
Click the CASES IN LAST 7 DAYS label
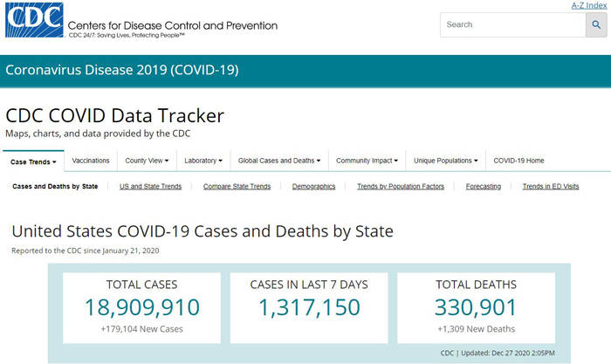tap(309, 285)
